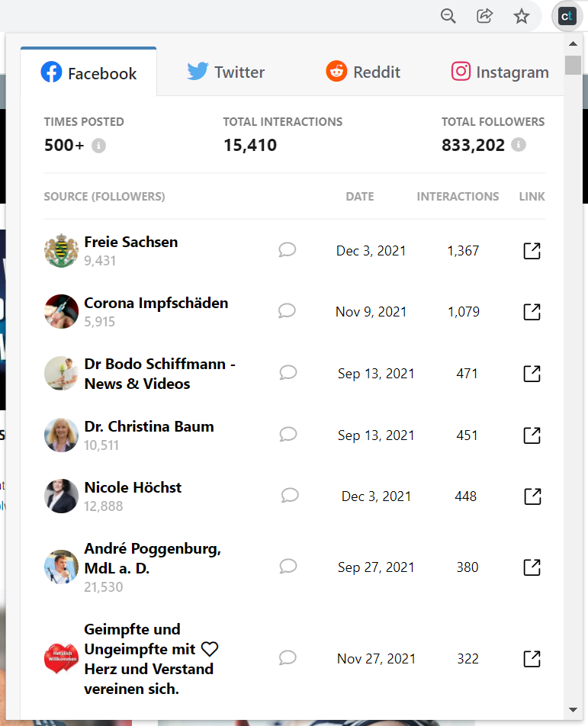Switch to the Instagram tab
Screen dimensions: 588x726
click(x=500, y=72)
